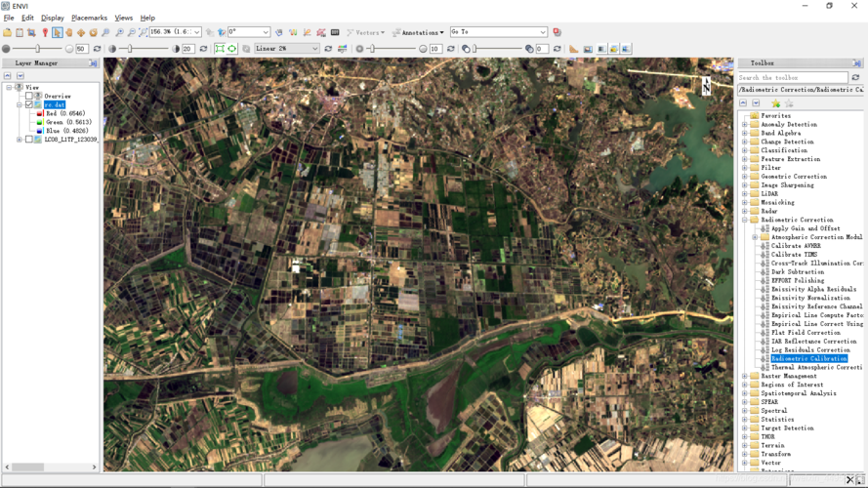Enable the LC08_L1TP layer checkbox
Image resolution: width=868 pixels, height=488 pixels.
pos(28,140)
